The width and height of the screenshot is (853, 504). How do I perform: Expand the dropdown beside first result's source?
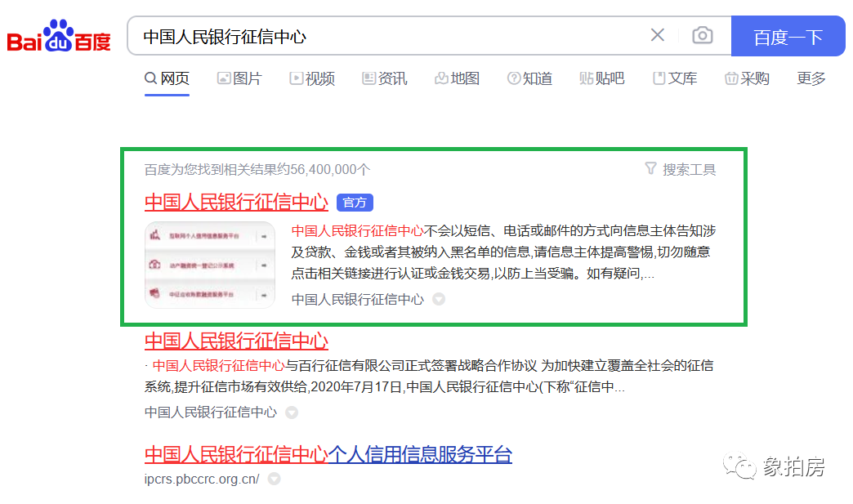pos(439,300)
